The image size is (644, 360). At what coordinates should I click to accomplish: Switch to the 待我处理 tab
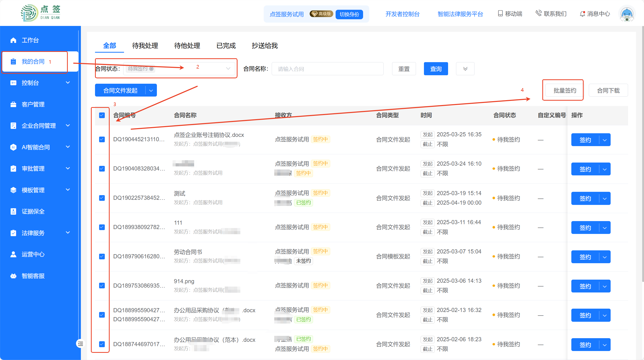(x=145, y=46)
